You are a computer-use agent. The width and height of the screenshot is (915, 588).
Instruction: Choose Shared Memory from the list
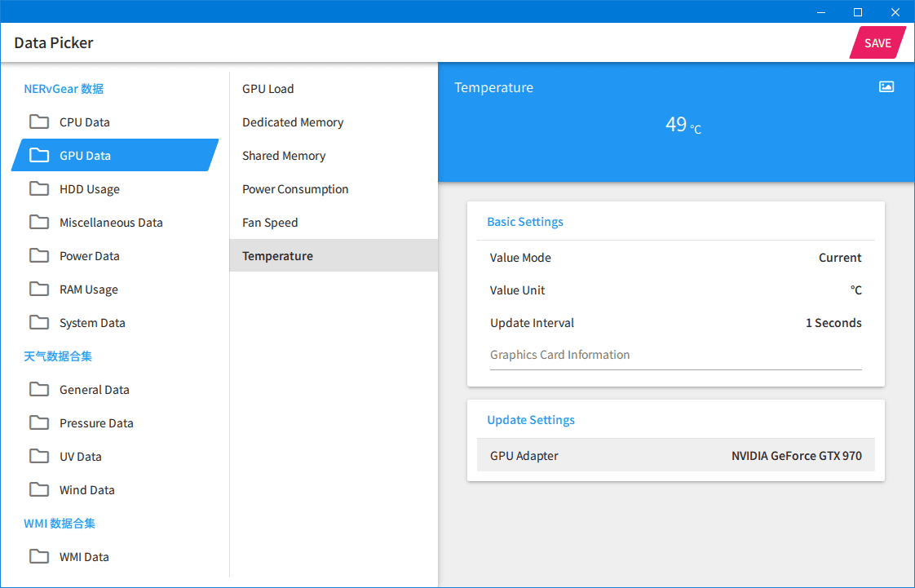334,155
